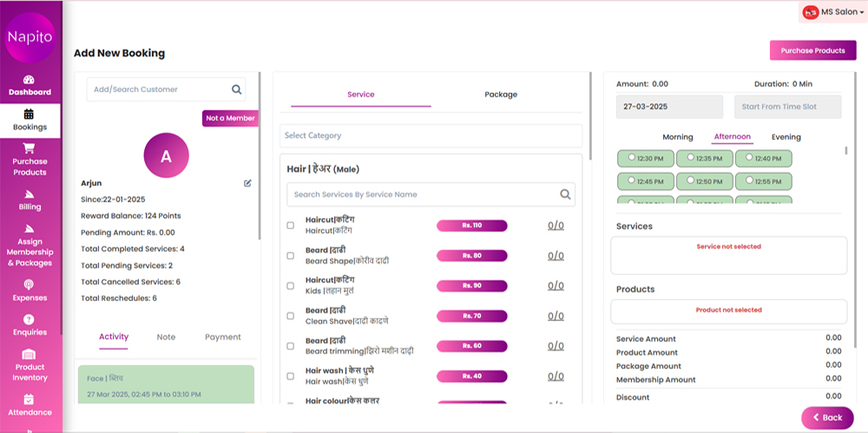
Task: Switch to the Evening time slots tab
Action: [x=786, y=137]
